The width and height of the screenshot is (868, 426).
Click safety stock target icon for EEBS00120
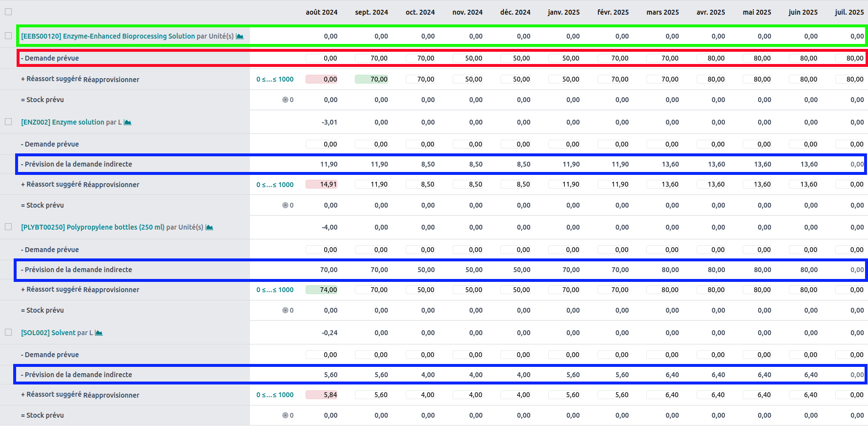click(x=285, y=100)
